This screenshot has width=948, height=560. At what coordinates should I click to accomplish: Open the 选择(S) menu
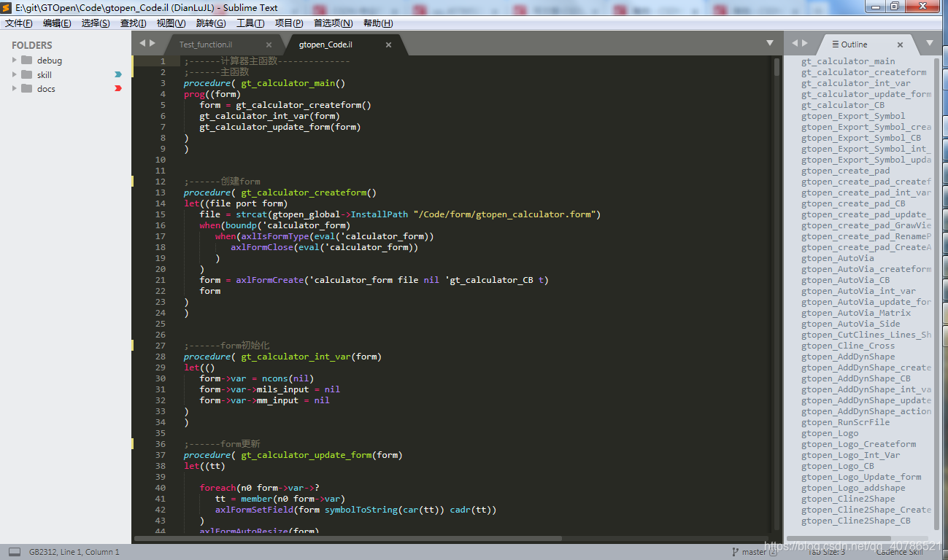pos(96,23)
